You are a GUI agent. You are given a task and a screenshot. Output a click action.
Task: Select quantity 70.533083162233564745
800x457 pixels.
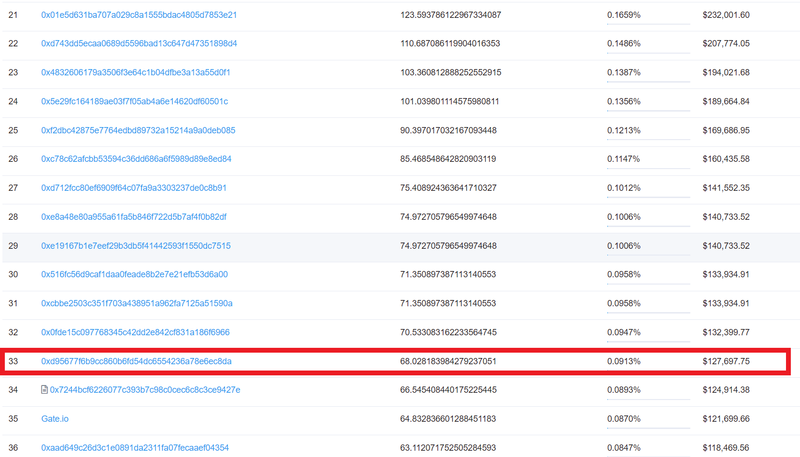click(448, 332)
